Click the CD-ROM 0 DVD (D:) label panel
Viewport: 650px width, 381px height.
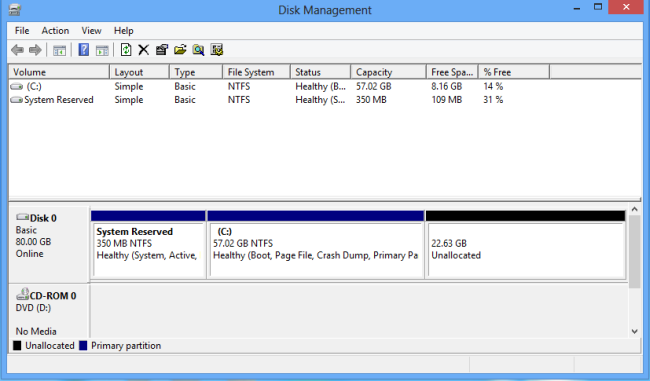(x=49, y=311)
